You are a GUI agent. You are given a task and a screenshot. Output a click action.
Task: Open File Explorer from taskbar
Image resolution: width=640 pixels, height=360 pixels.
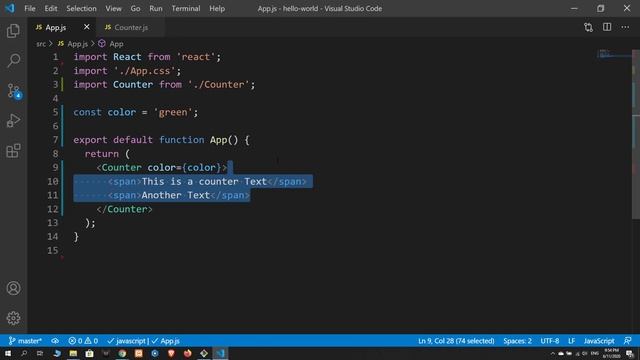[73, 353]
